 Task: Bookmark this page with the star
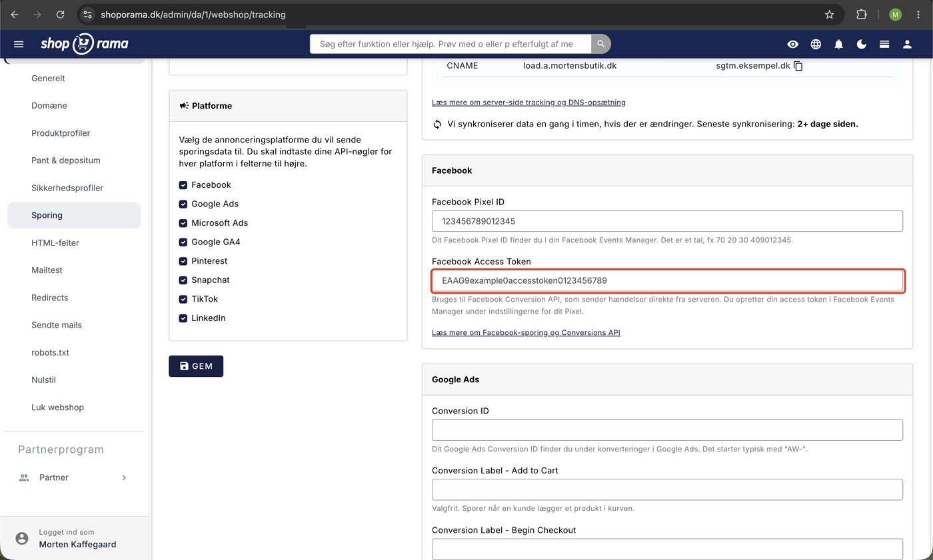tap(829, 14)
